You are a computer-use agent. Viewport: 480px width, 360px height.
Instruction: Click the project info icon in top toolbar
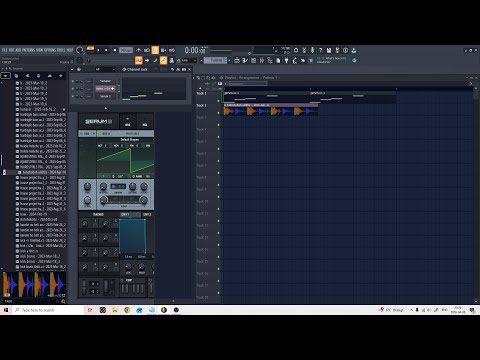tap(345, 50)
